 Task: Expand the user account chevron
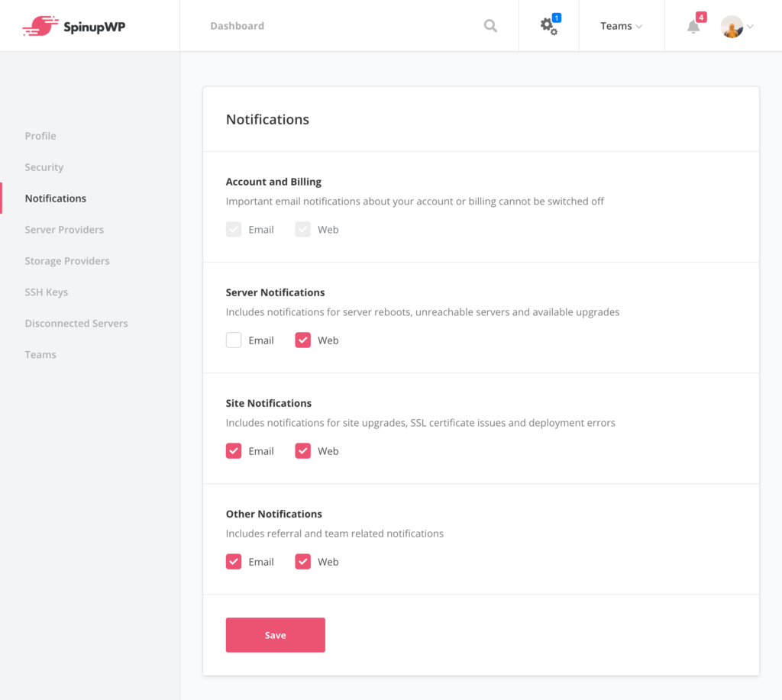pos(750,27)
